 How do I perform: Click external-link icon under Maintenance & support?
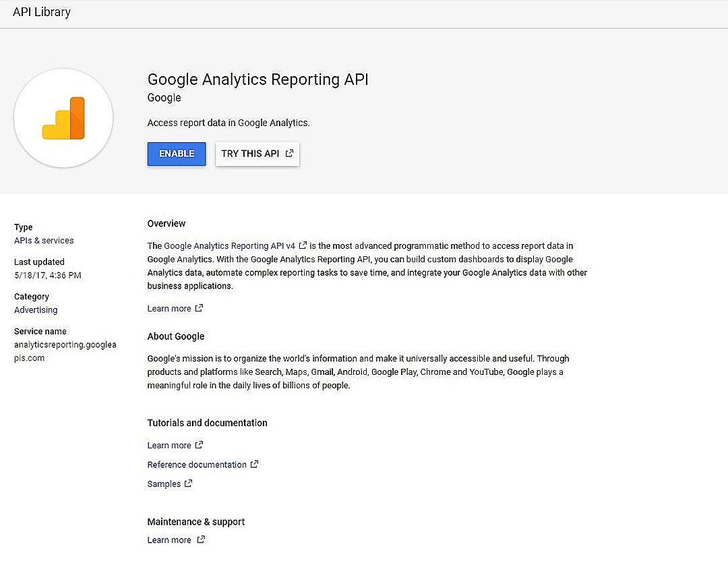200,539
